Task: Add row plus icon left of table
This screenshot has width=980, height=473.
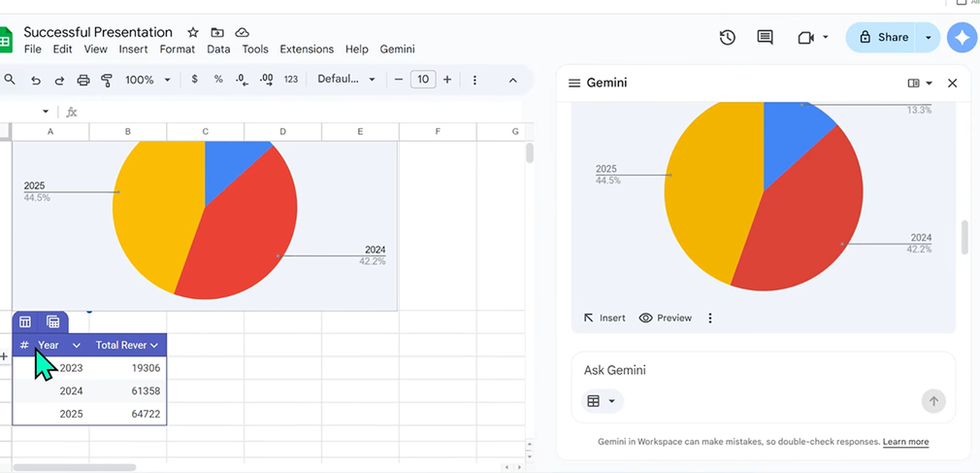Action: [x=4, y=356]
